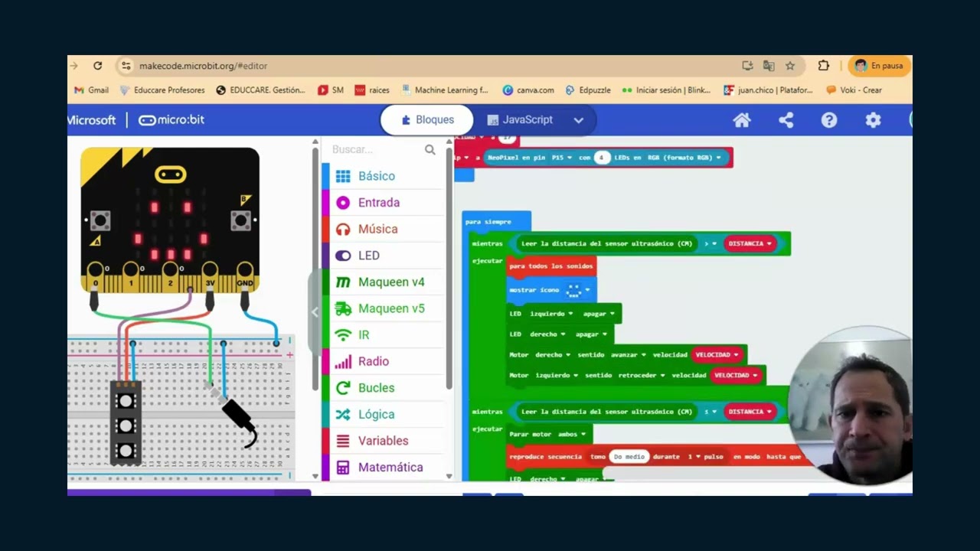The height and width of the screenshot is (551, 980).
Task: Open the Edpuzzle bookmark
Action: coord(588,90)
